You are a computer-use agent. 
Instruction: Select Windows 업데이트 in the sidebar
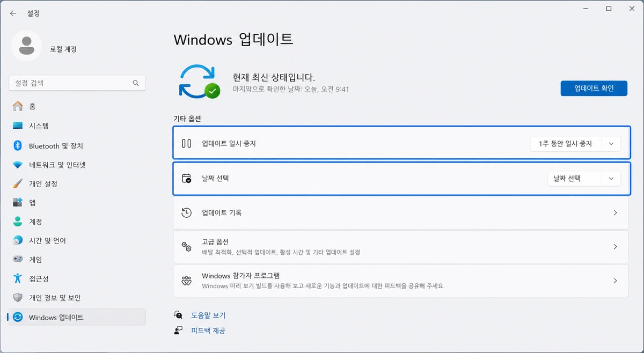[77, 317]
